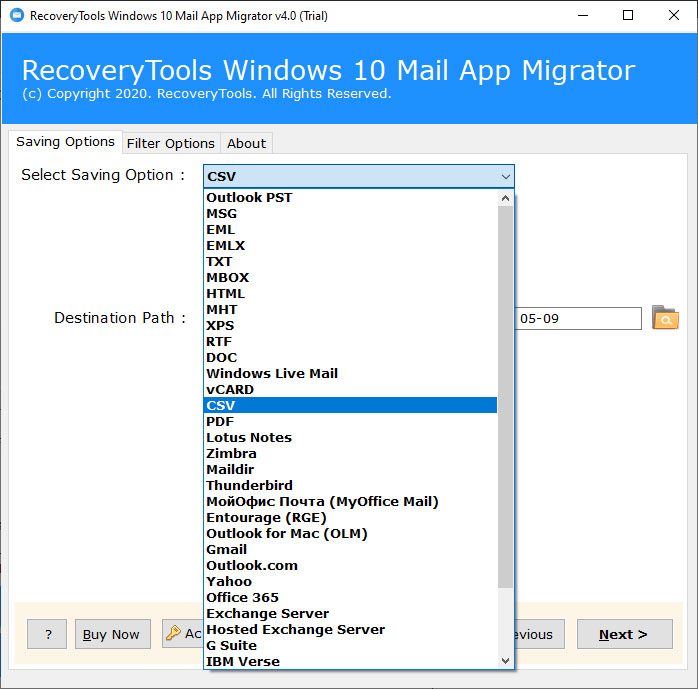Choose Lotus Notes from the list
Screen dimensions: 698x689
pyautogui.click(x=350, y=437)
